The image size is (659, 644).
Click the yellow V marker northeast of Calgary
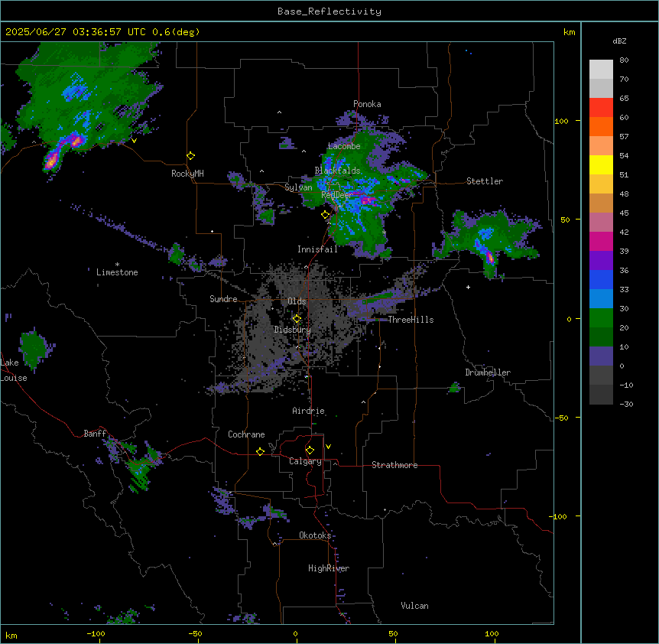tap(328, 447)
